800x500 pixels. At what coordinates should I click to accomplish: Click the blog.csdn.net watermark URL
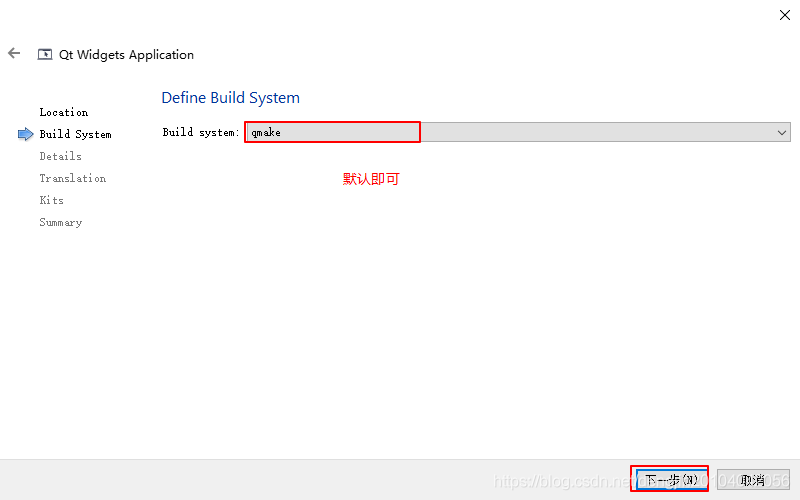pos(642,481)
